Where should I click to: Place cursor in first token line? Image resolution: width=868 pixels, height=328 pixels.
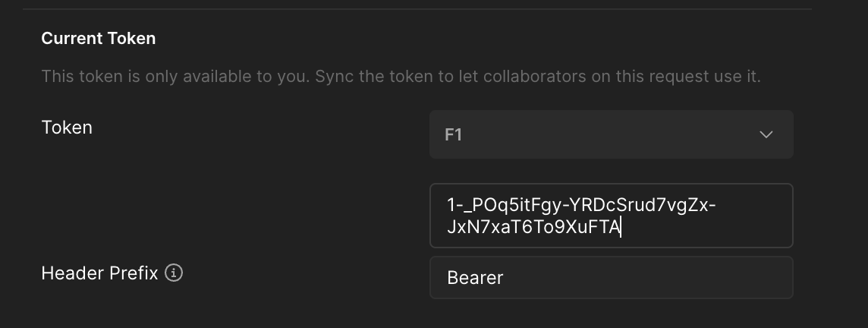coord(581,205)
